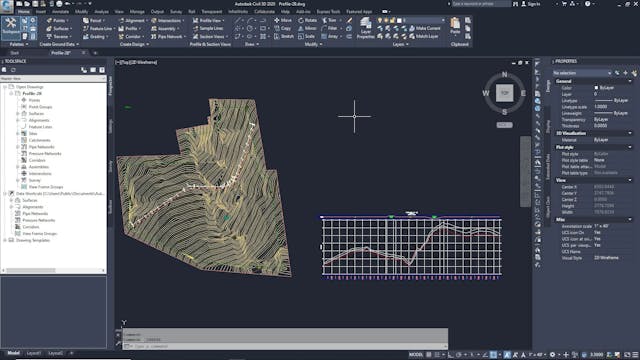Click the Profile View ribbon tool
Image resolution: width=640 pixels, height=360 pixels.
click(x=208, y=20)
